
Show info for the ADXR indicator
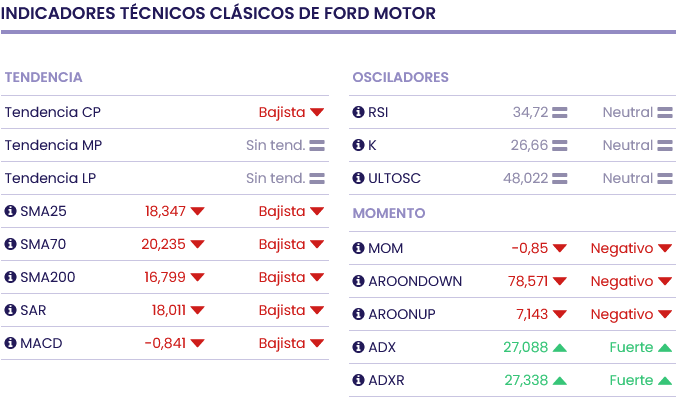click(359, 380)
